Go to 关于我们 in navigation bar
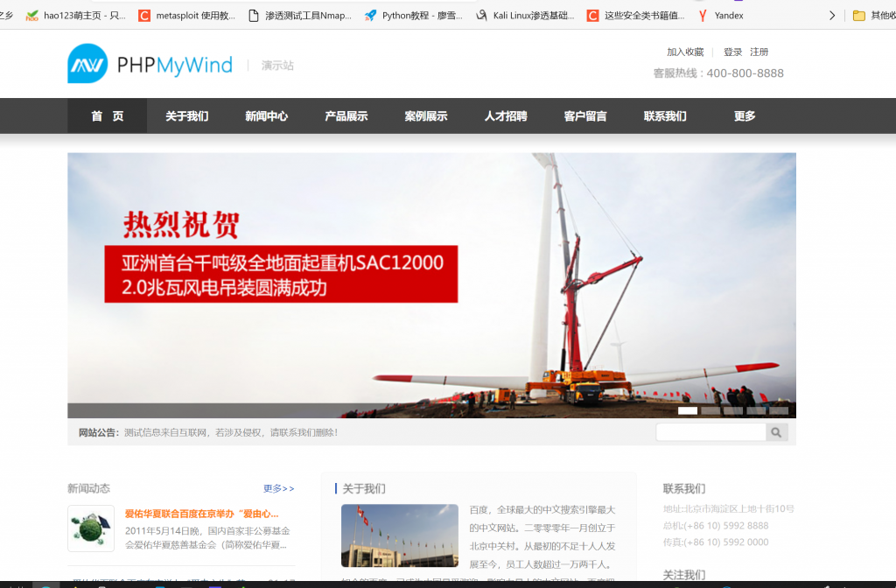Screen dimensions: 896x588 [186, 116]
